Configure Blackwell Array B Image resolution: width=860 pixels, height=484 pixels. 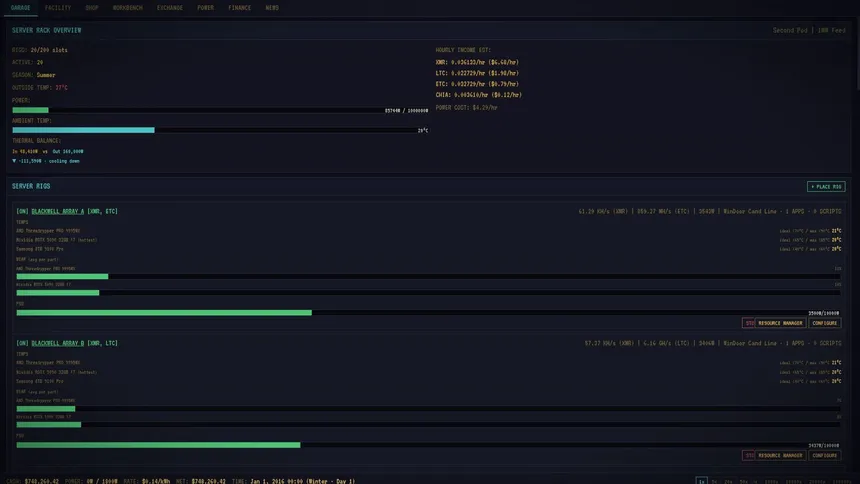point(824,455)
